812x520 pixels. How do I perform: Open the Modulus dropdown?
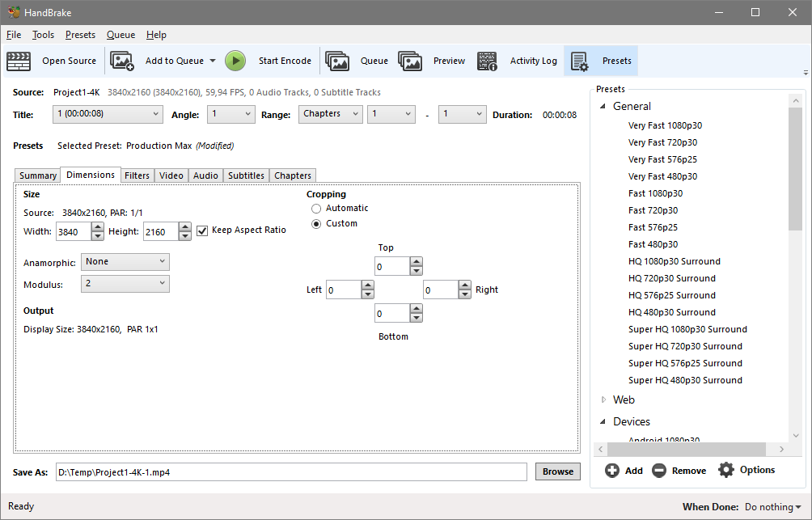pyautogui.click(x=125, y=284)
